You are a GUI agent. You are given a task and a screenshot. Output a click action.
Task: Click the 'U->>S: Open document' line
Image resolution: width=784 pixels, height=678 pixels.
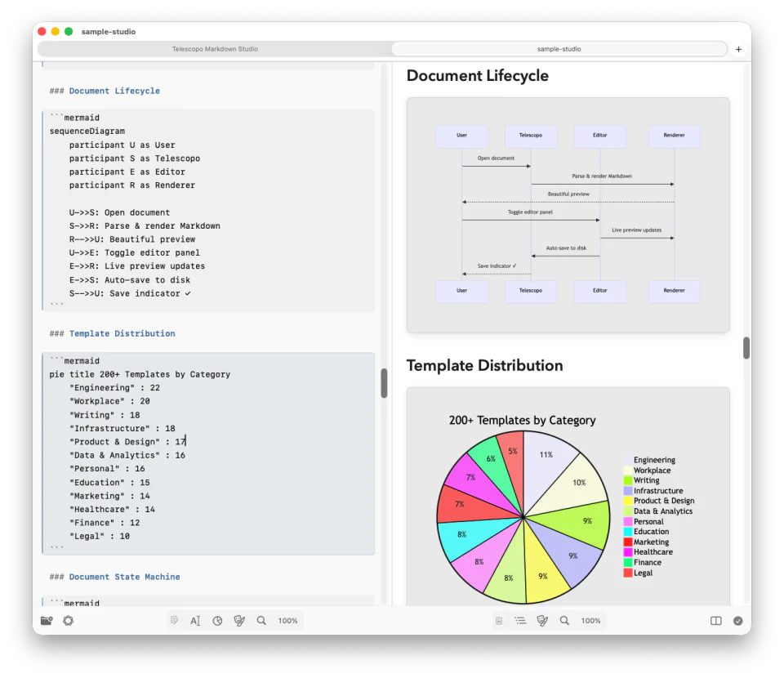pyautogui.click(x=119, y=212)
